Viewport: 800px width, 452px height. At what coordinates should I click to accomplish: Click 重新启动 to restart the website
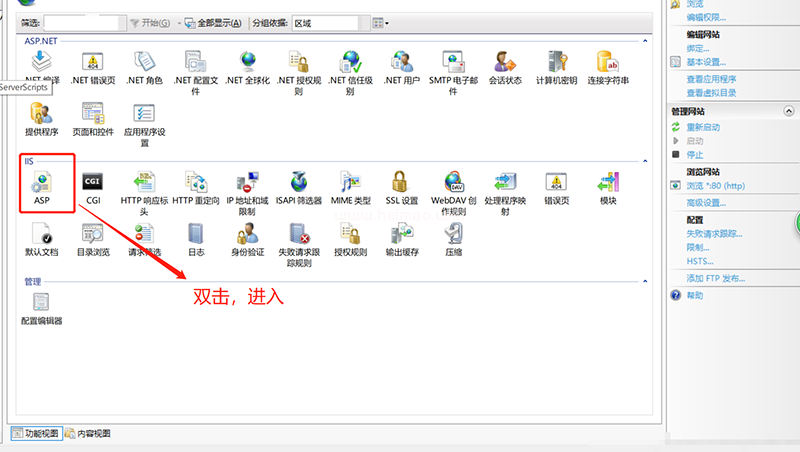point(702,127)
